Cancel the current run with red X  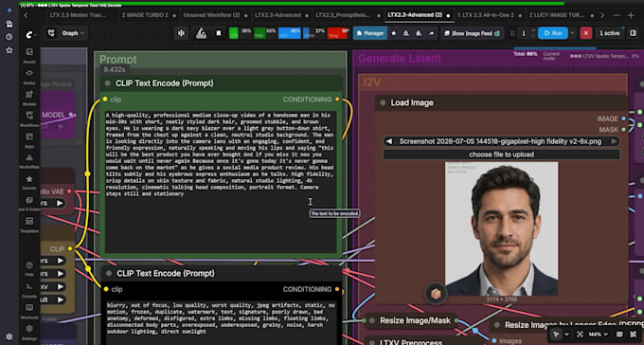586,33
